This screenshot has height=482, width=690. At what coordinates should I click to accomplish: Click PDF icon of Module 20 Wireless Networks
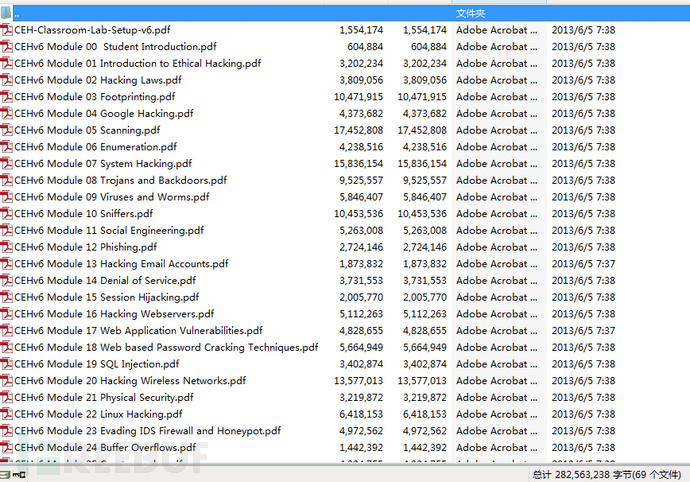coord(6,381)
